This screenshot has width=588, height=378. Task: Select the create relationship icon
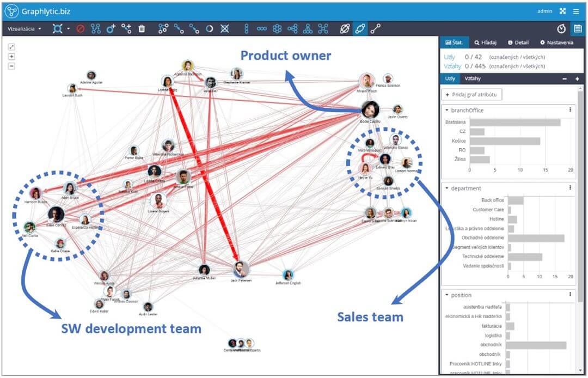pyautogui.click(x=126, y=28)
